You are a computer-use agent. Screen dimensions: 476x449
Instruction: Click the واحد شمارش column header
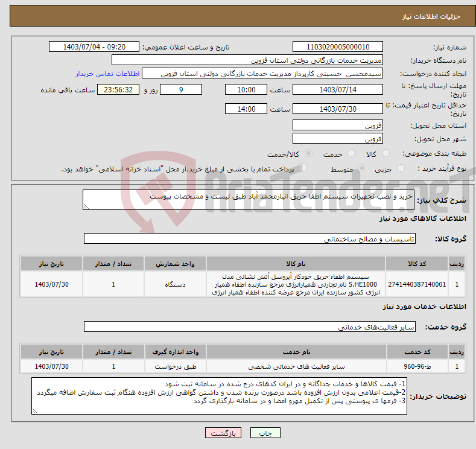click(x=175, y=264)
